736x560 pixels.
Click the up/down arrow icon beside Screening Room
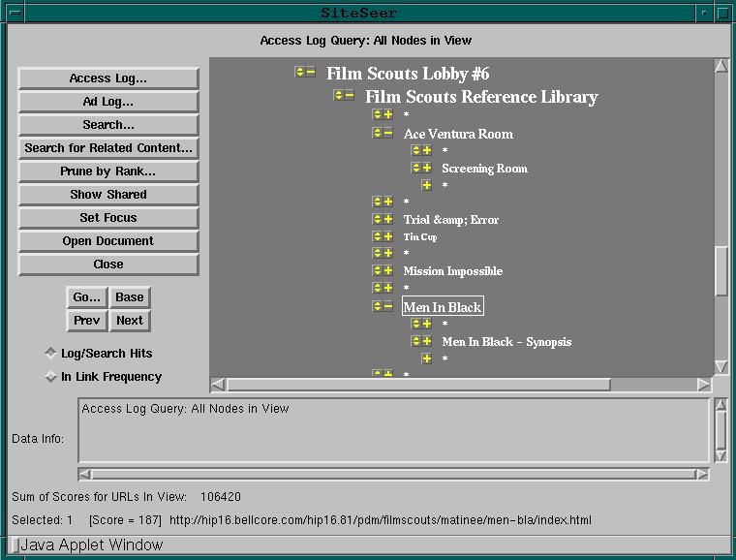415,168
